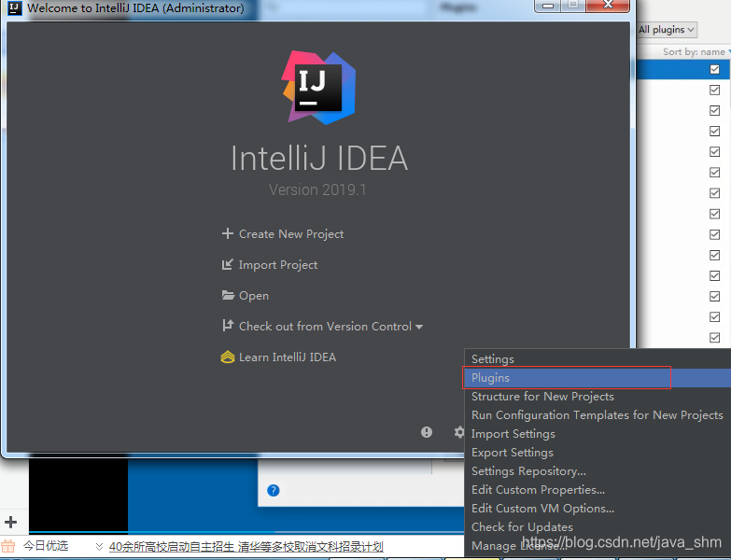The width and height of the screenshot is (731, 560).
Task: Open Learn IntelliJ IDEA link
Action: [288, 357]
